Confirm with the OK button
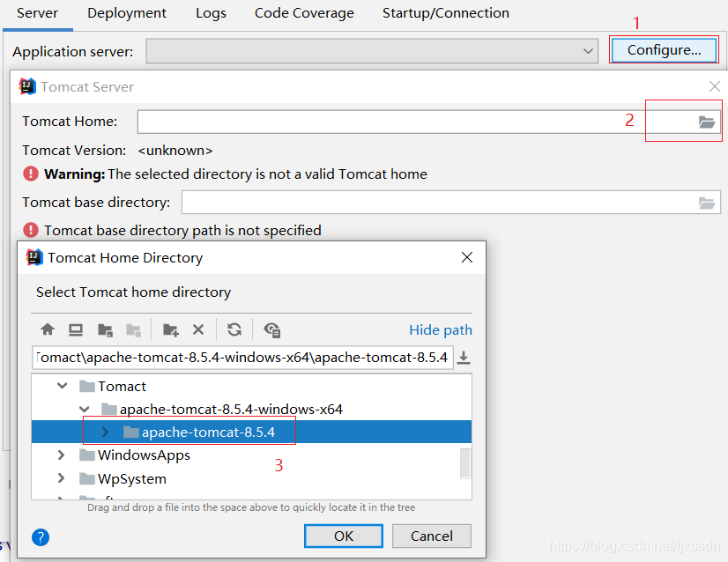Screen dimensions: 728x562 (344, 536)
